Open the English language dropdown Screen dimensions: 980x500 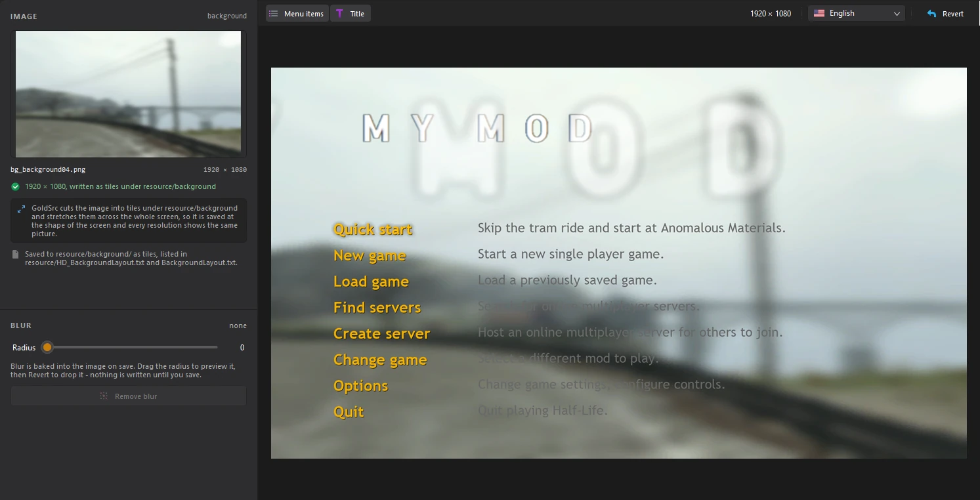(x=857, y=13)
